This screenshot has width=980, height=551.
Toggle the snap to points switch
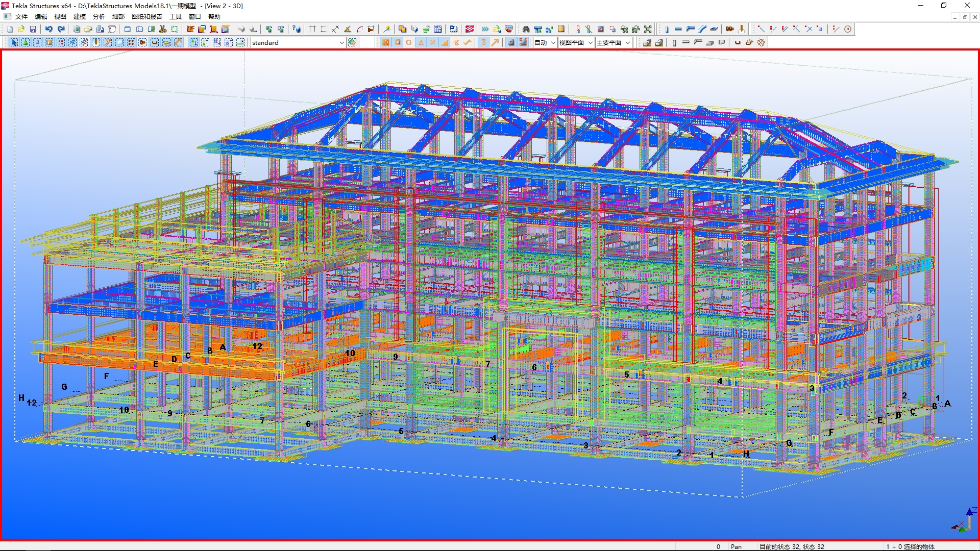[386, 42]
